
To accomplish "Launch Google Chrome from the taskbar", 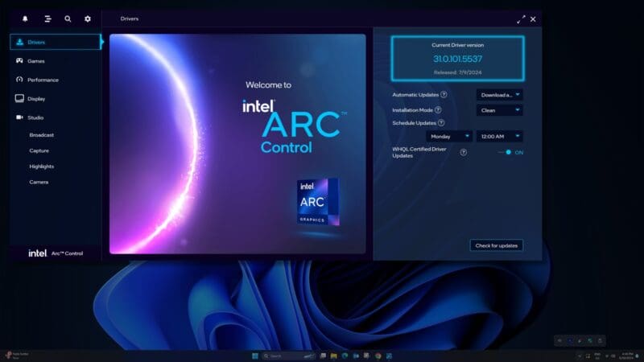I will click(x=378, y=356).
